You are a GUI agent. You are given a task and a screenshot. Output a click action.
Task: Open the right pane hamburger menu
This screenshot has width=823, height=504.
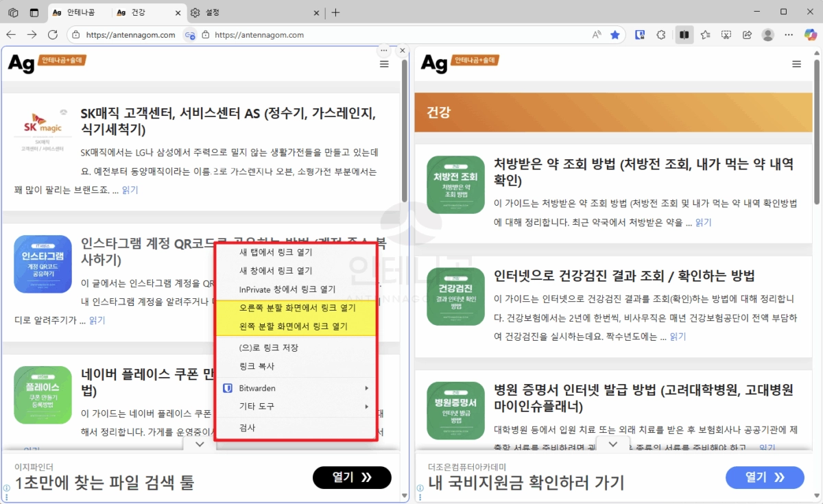point(796,64)
